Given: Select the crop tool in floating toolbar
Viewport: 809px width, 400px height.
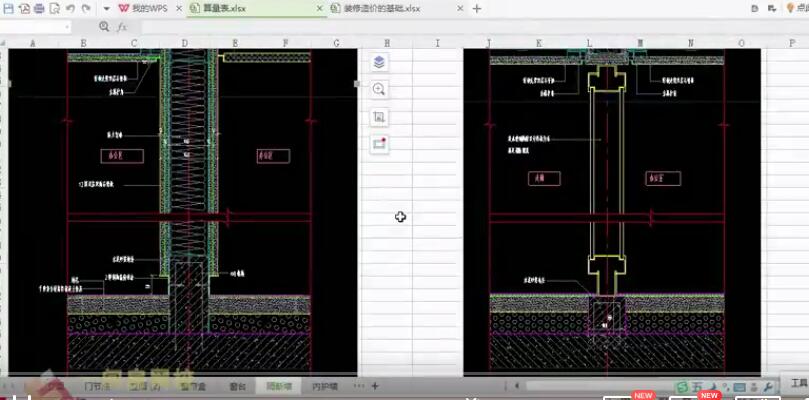Looking at the screenshot, I should click(x=379, y=117).
